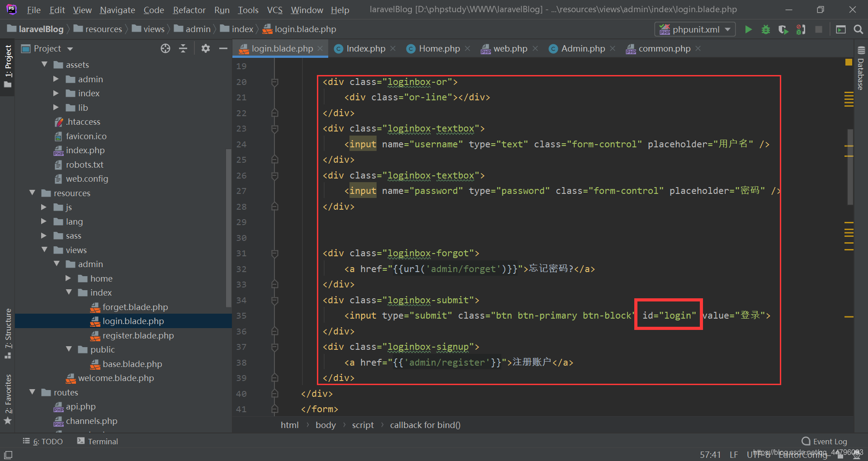Select .htaccess file in project tree

(x=83, y=122)
